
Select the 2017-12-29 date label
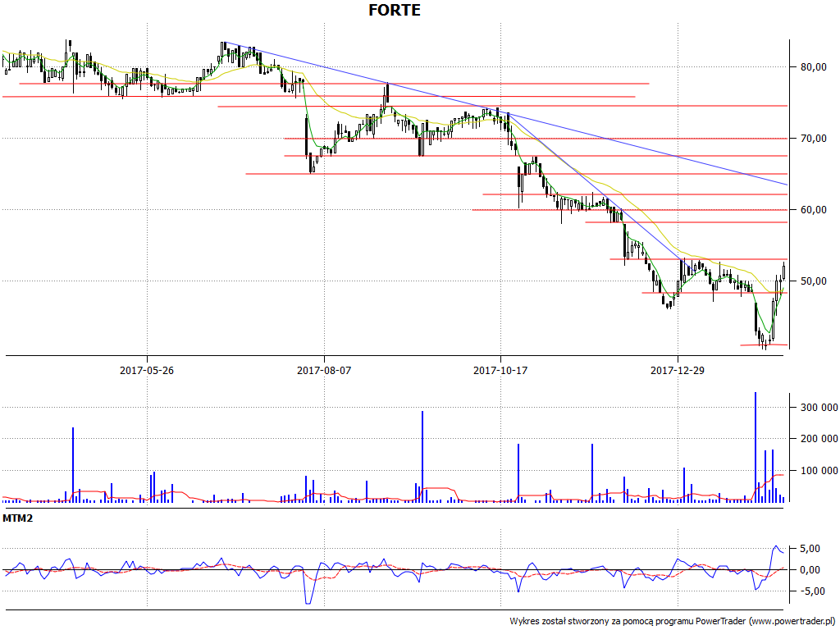pyautogui.click(x=677, y=370)
